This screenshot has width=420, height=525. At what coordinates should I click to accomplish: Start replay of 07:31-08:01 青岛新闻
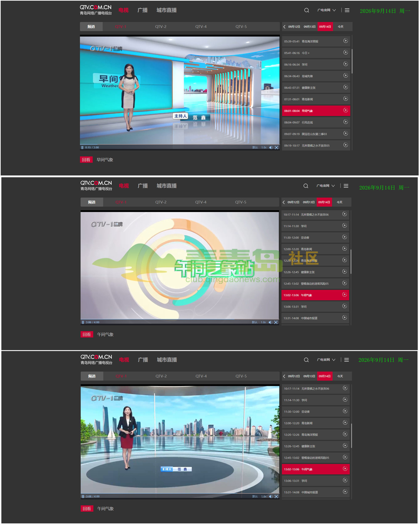(x=346, y=99)
